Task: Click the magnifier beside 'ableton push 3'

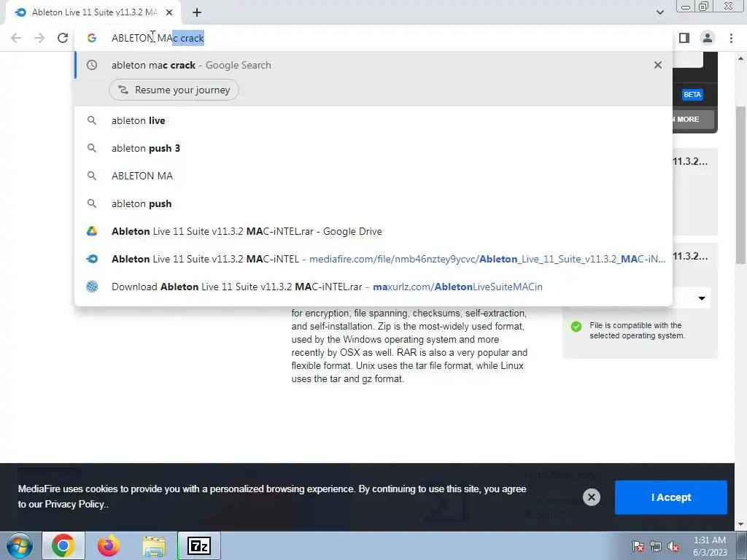Action: click(x=92, y=148)
